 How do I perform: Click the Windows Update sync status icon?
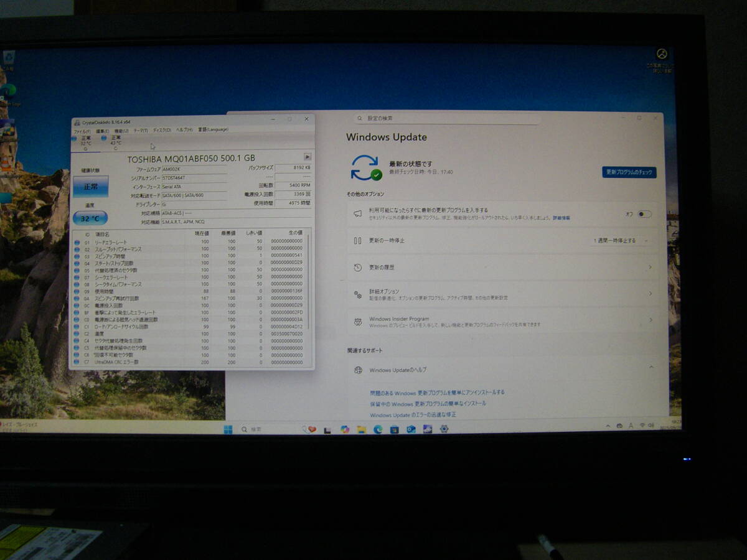pos(366,167)
